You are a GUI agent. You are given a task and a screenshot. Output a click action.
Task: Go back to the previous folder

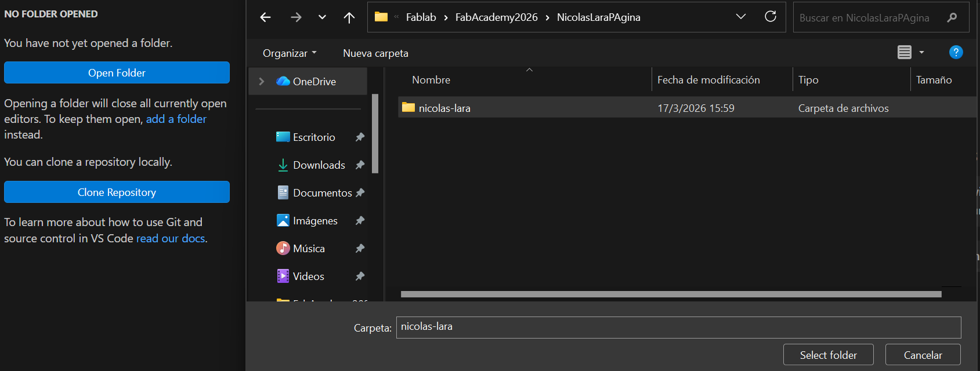[x=266, y=17]
